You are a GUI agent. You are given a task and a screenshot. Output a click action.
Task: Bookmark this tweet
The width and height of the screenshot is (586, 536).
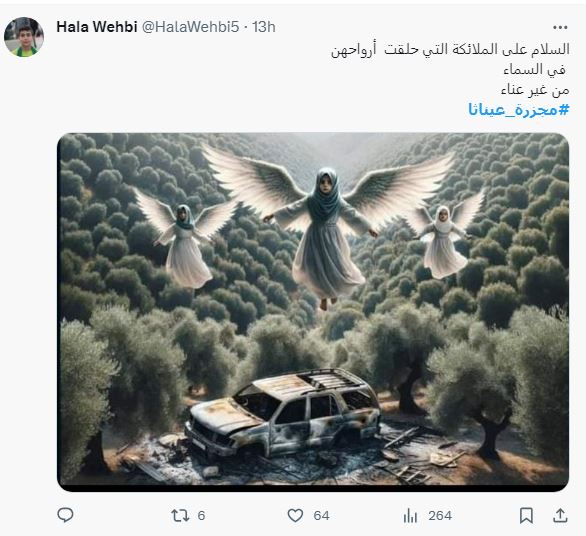pos(527,515)
